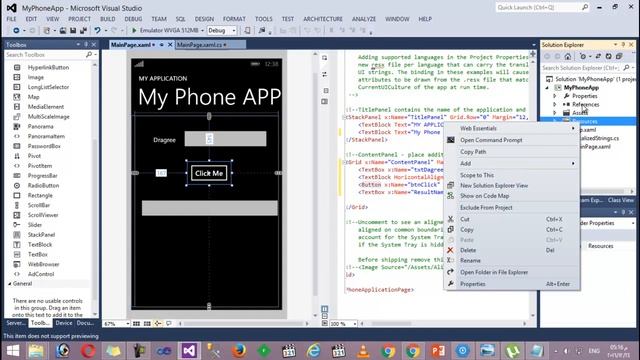Select LongListSelector in the Toolbox
This screenshot has width=640, height=360.
[48, 87]
